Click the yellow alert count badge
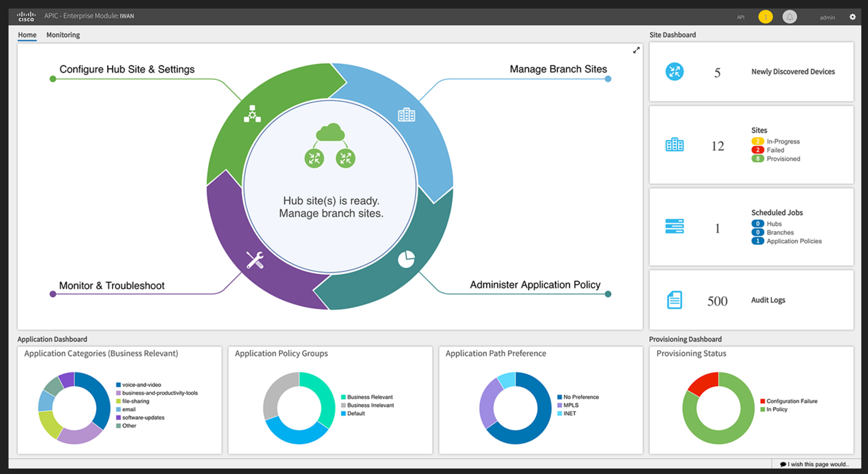The width and height of the screenshot is (868, 474). (x=765, y=17)
